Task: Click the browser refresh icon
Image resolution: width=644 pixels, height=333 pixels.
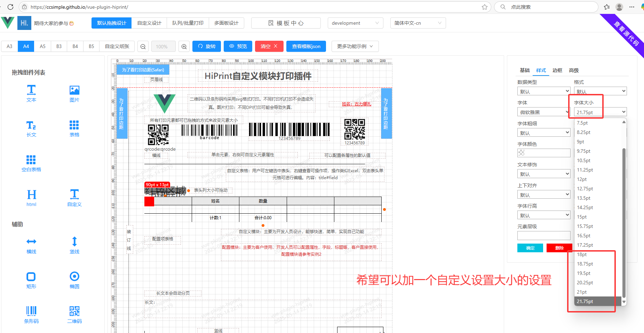Action: (10, 7)
